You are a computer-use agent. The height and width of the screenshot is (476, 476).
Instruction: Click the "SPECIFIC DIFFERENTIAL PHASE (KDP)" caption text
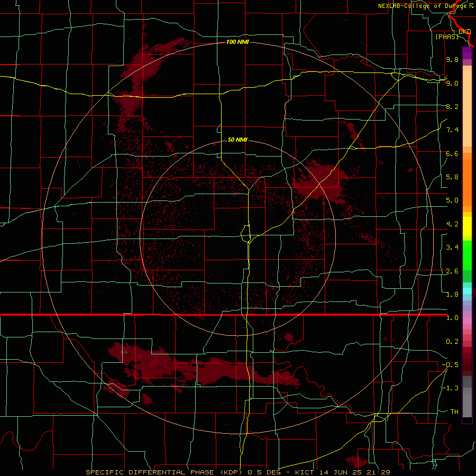click(164, 472)
